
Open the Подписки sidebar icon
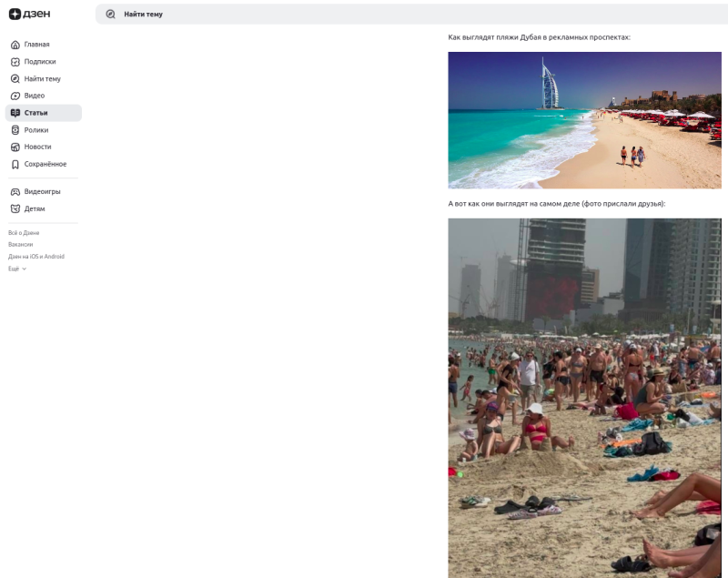click(15, 62)
